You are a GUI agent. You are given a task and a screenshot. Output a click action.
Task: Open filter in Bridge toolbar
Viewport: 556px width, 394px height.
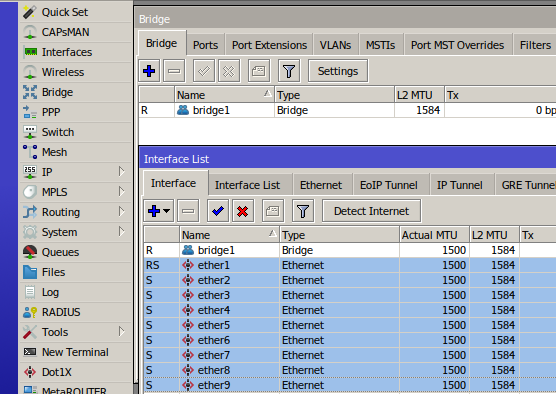click(289, 71)
